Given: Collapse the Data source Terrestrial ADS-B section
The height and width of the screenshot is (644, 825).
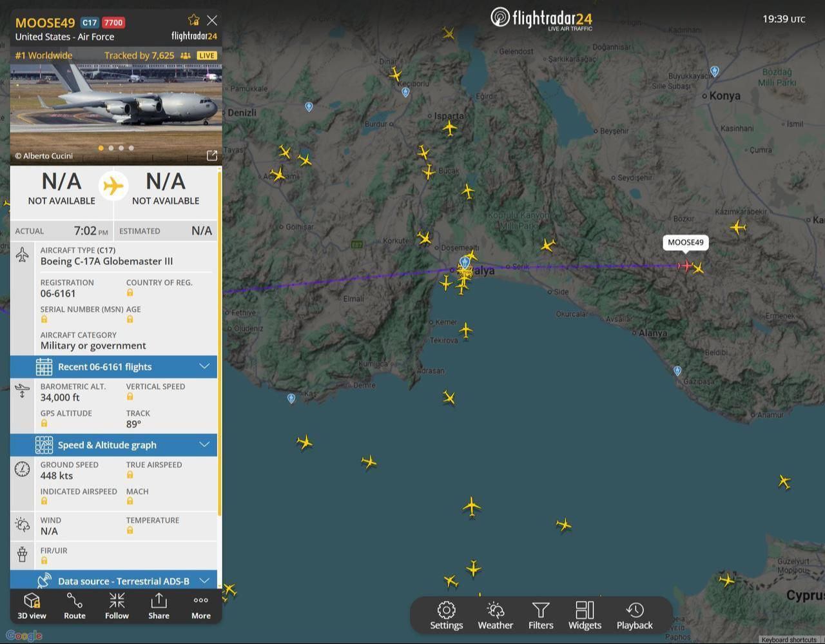Looking at the screenshot, I should click(x=204, y=581).
